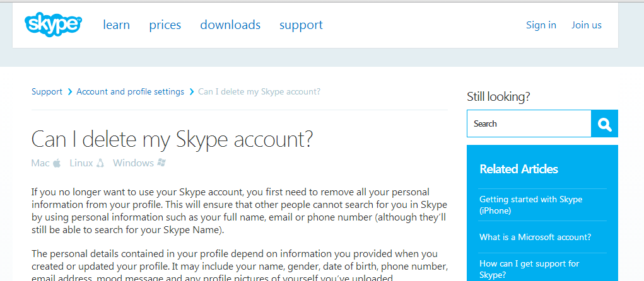
Task: Click the Sign in link
Action: (x=541, y=25)
